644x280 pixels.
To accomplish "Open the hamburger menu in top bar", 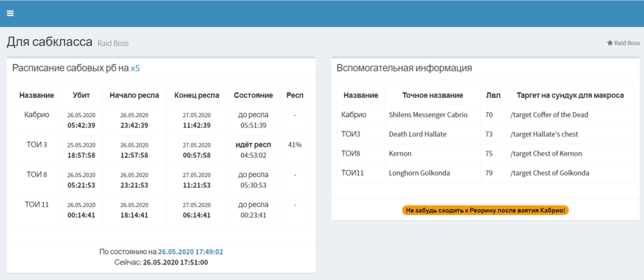I will tap(10, 13).
